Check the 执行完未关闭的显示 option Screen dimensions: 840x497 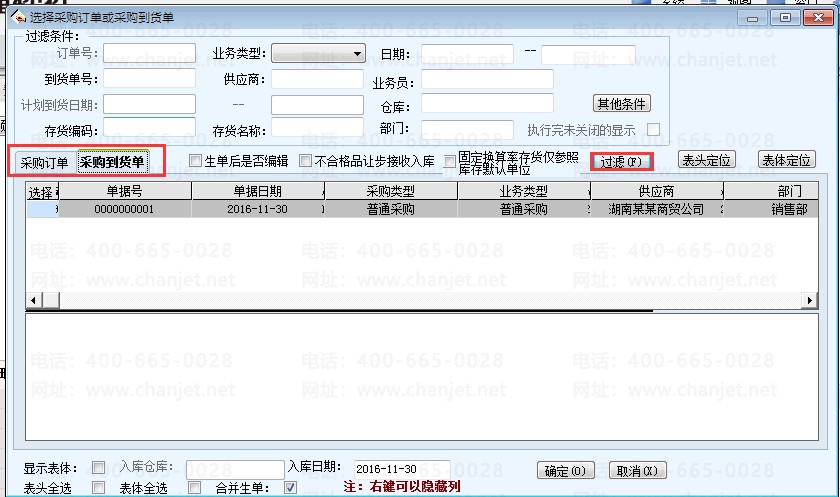(x=653, y=130)
